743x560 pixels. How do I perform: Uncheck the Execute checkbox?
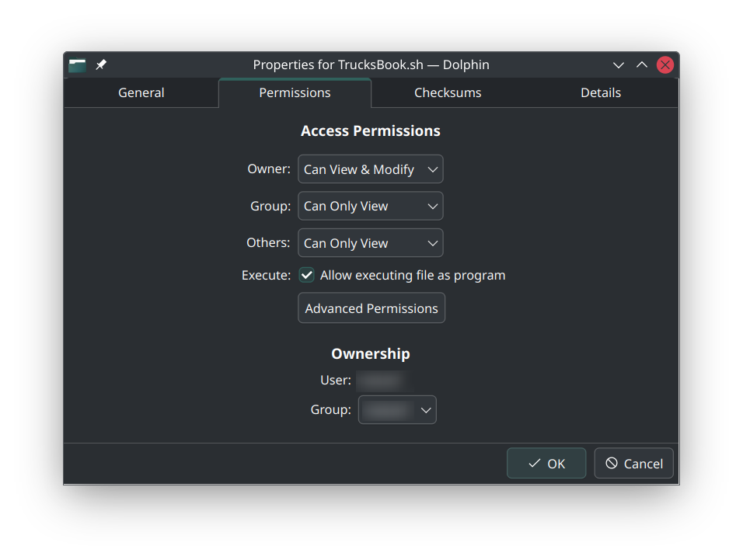307,276
